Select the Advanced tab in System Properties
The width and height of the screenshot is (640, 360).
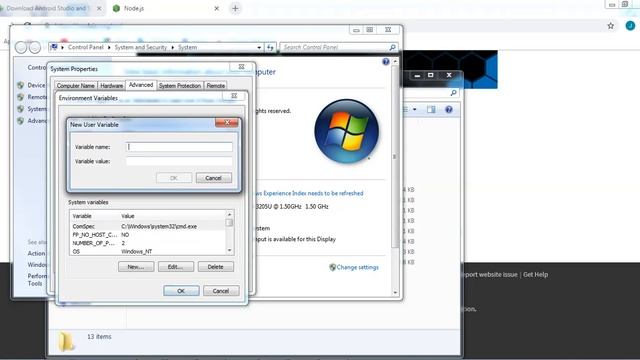click(x=141, y=85)
